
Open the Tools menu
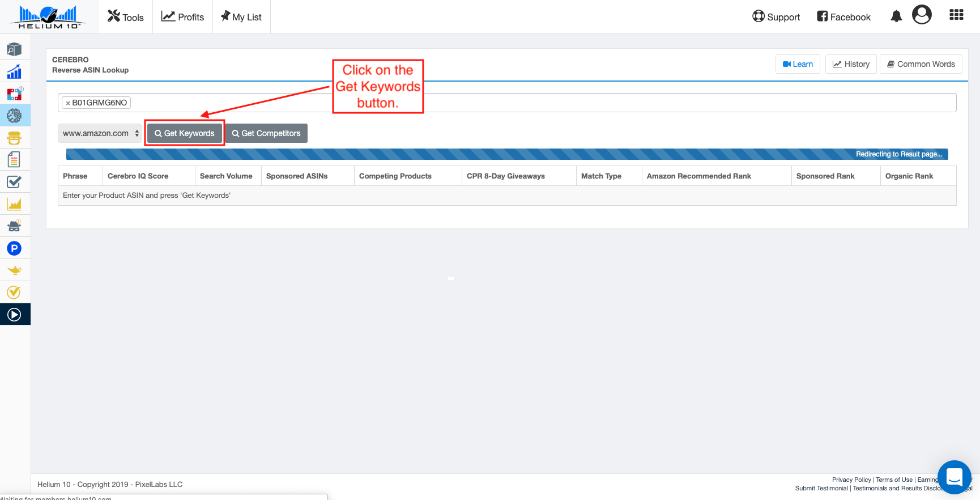coord(126,17)
